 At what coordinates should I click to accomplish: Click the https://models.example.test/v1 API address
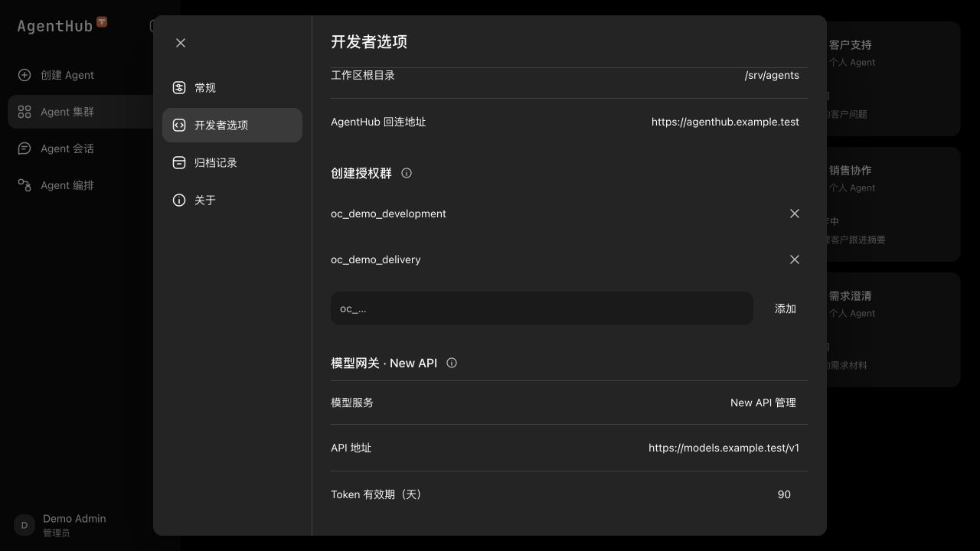tap(724, 448)
